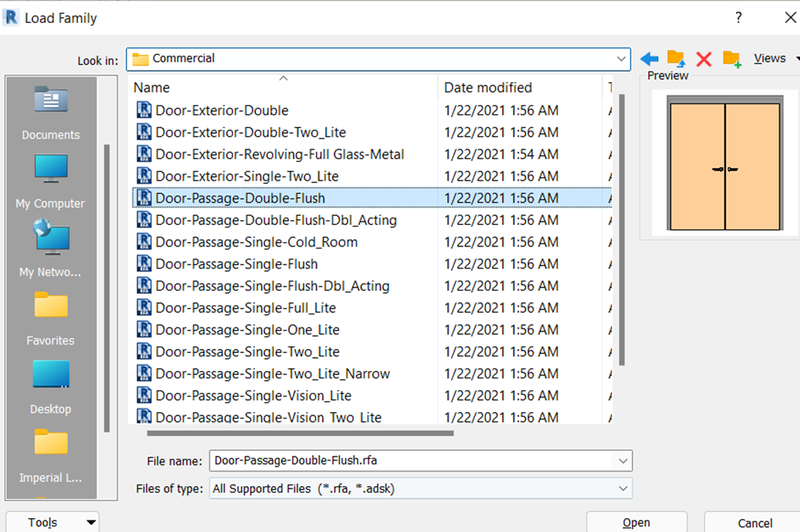800x532 pixels.
Task: Expand the Files of type dropdown
Action: [x=623, y=488]
